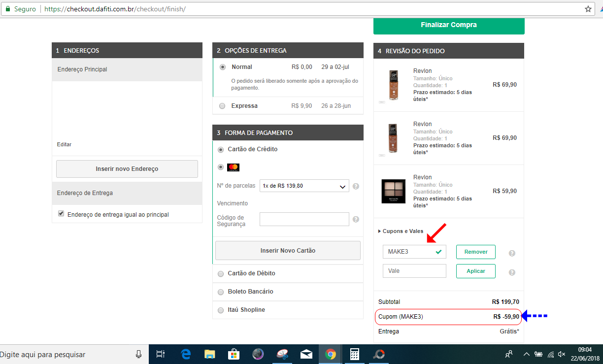Open second Revlon foundation product thumbnail

[x=393, y=138]
